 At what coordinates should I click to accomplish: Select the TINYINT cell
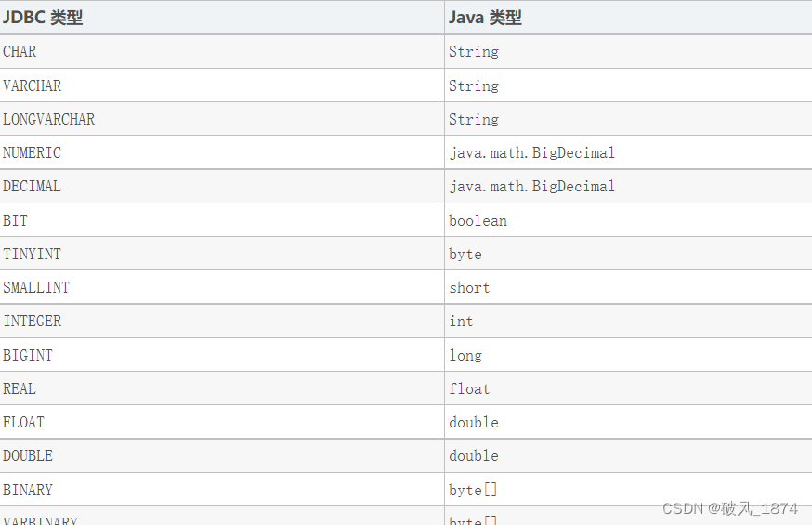(x=222, y=254)
